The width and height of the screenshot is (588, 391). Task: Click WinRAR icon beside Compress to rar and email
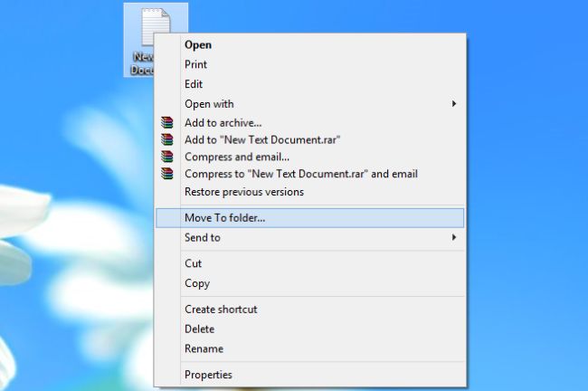(167, 174)
